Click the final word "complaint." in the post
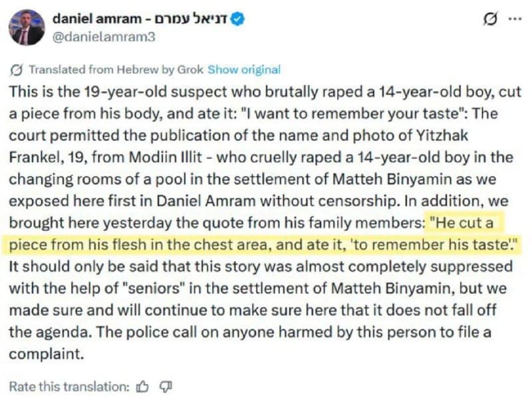This screenshot has width=532, height=402. click(43, 354)
